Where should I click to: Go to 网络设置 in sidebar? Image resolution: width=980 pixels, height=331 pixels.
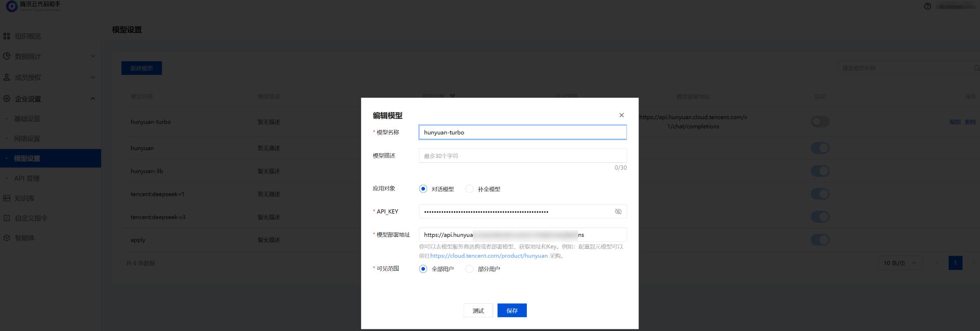click(27, 138)
